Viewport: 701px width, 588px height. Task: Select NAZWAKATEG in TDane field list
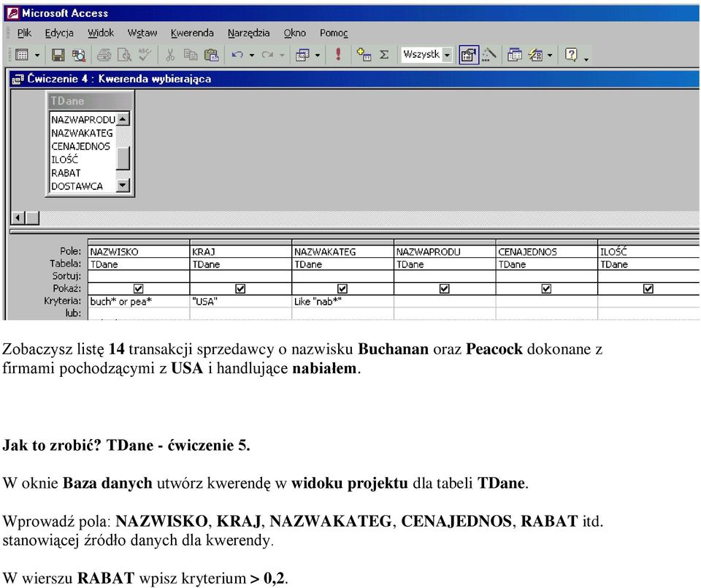83,133
